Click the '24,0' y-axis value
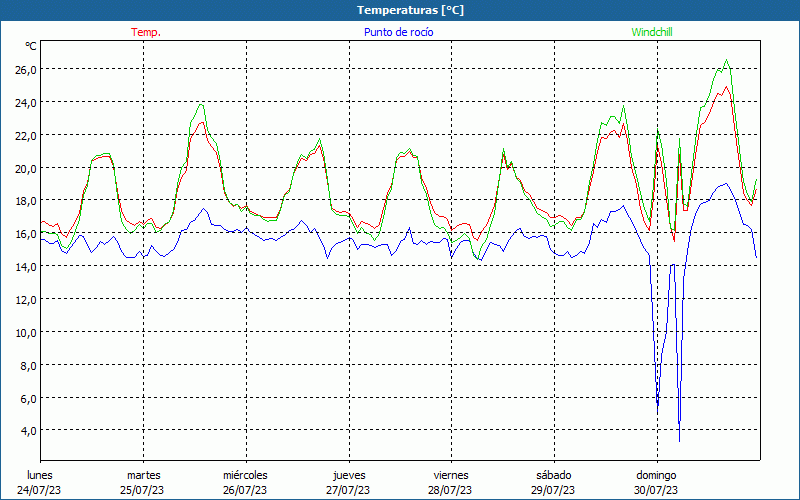Image resolution: width=800 pixels, height=500 pixels. coord(26,103)
